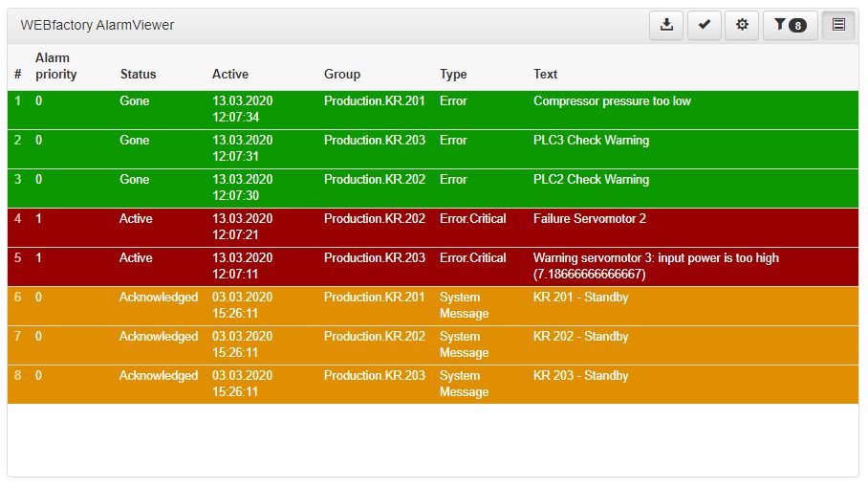Click timestamp 13.03.2020 12:07:31

(x=243, y=148)
